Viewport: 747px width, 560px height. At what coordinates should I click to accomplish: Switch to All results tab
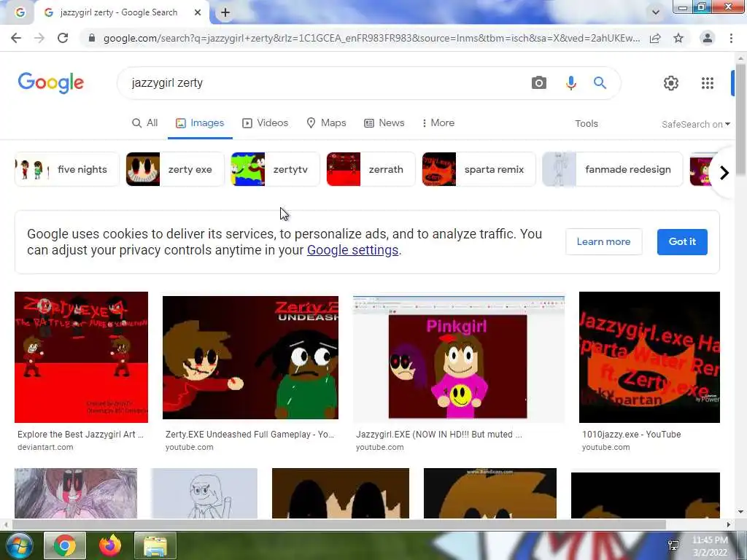pyautogui.click(x=145, y=122)
